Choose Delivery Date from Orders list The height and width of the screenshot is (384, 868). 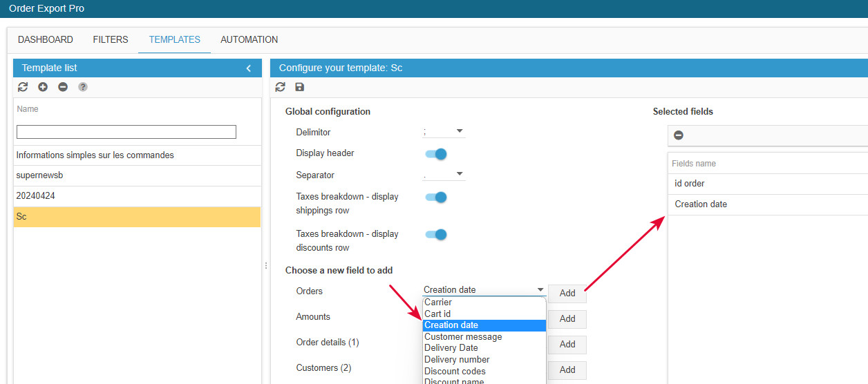point(451,348)
